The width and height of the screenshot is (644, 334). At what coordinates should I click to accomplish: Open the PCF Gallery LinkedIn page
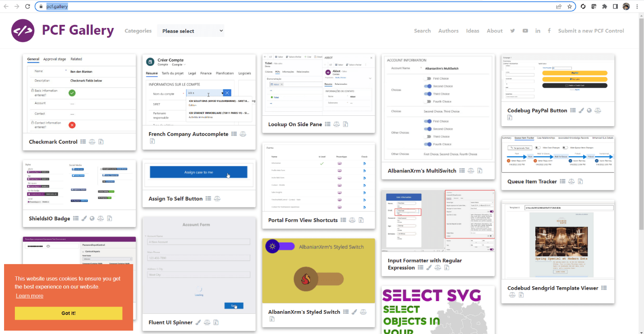point(538,31)
